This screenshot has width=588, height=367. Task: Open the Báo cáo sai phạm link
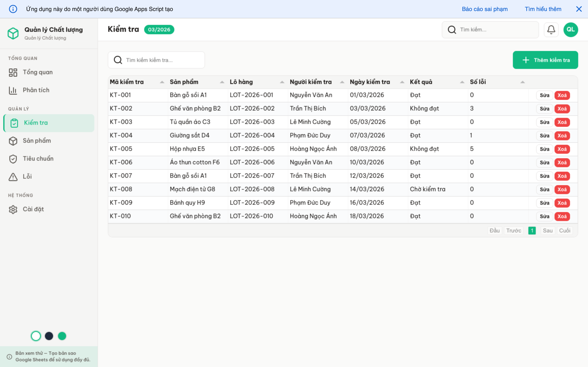(x=484, y=9)
